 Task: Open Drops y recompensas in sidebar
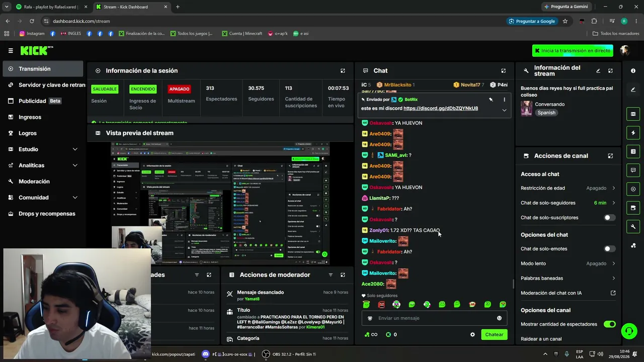click(43, 214)
